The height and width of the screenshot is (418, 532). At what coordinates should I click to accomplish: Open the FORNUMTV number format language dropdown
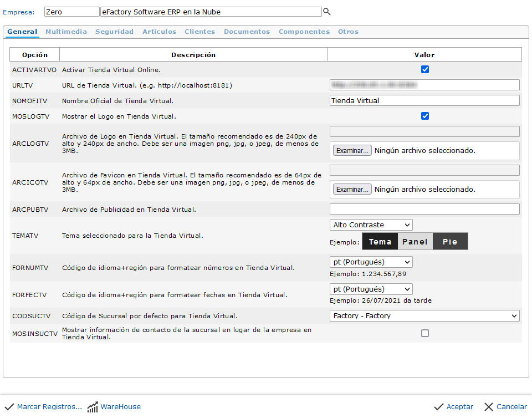371,262
